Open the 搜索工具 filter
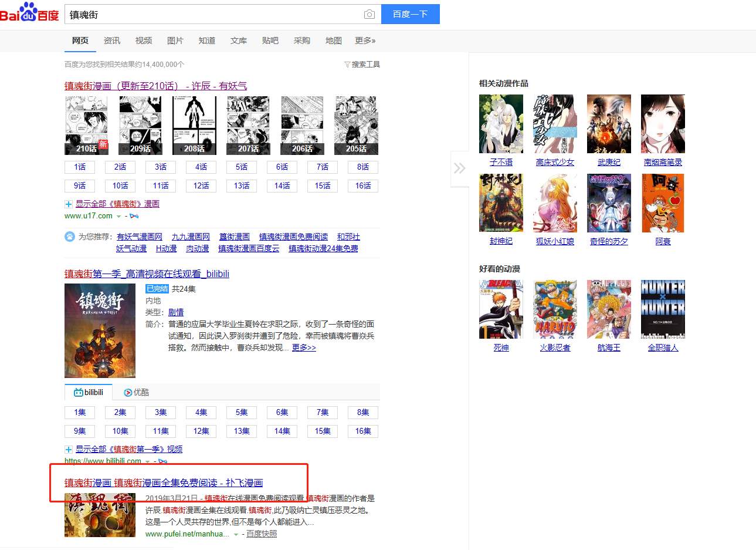Screen dimensions: 756x550 362,65
